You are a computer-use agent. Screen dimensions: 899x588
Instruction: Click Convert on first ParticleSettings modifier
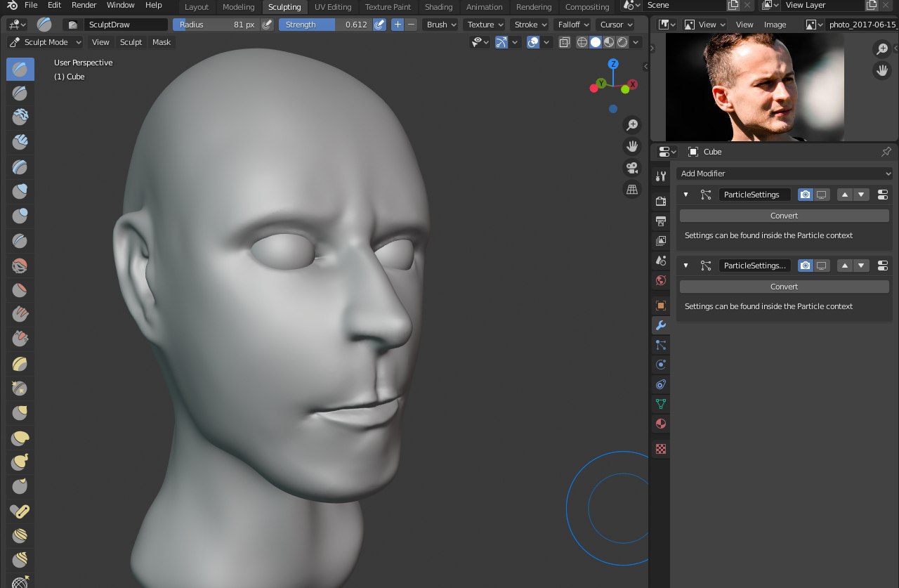pyautogui.click(x=785, y=216)
